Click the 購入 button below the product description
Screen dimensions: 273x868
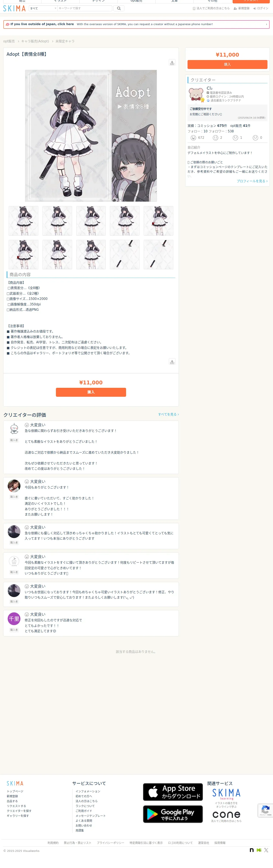(x=91, y=392)
